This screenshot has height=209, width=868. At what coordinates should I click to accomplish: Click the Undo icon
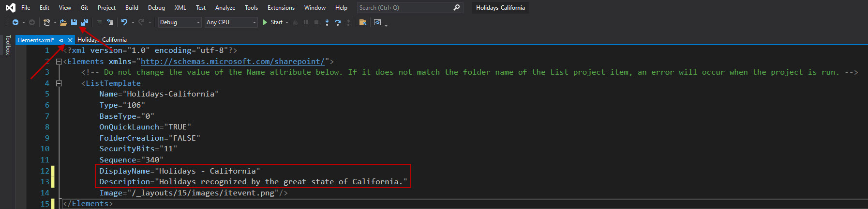(124, 22)
